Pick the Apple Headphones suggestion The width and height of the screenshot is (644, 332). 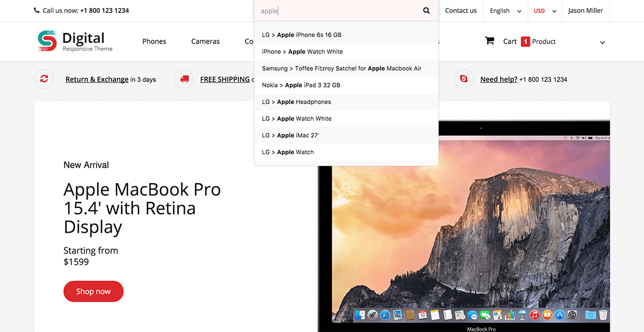pyautogui.click(x=296, y=102)
